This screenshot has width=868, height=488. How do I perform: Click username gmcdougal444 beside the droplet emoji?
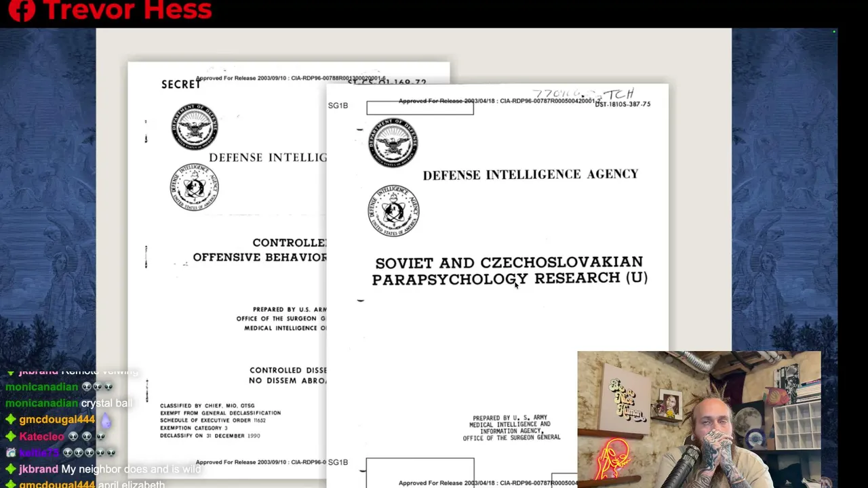point(58,420)
